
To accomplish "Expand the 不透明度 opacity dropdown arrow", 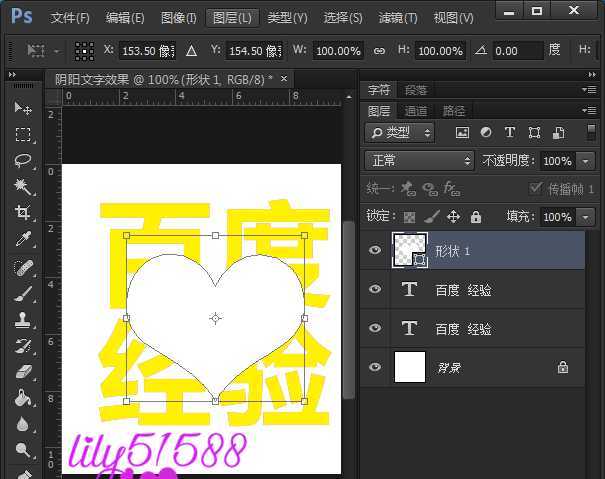I will click(x=585, y=161).
